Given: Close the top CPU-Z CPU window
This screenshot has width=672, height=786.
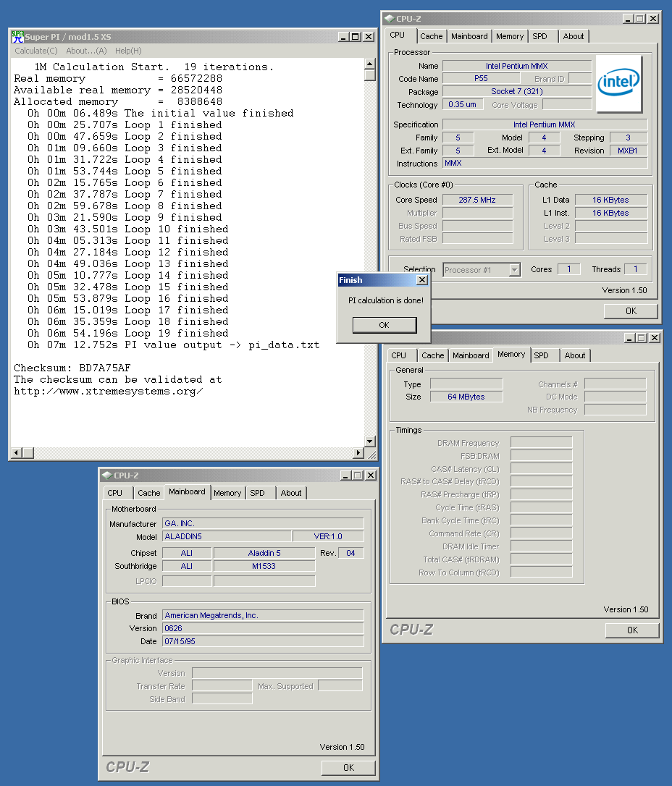Looking at the screenshot, I should click(x=653, y=19).
